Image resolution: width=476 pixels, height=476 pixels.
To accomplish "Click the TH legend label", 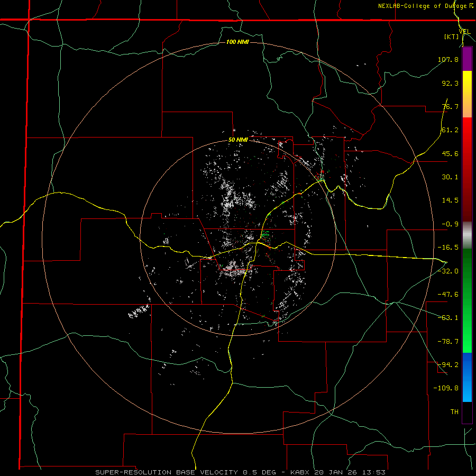I will (454, 412).
